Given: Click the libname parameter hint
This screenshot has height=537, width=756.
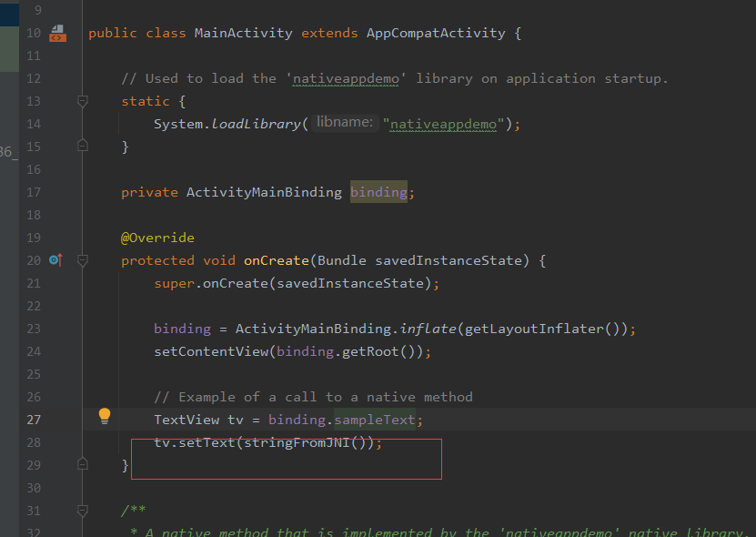Looking at the screenshot, I should [345, 122].
